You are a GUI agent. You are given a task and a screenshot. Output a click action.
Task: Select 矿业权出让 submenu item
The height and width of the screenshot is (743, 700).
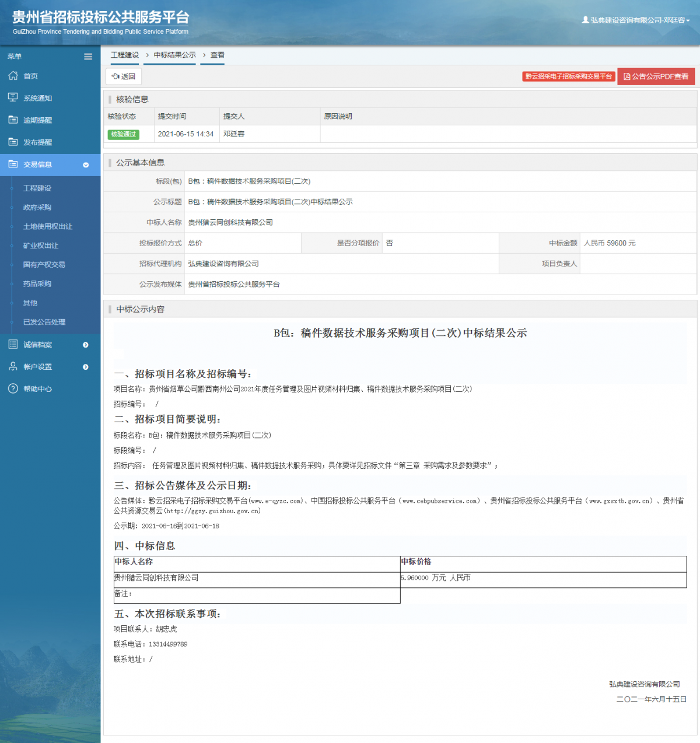tap(41, 246)
